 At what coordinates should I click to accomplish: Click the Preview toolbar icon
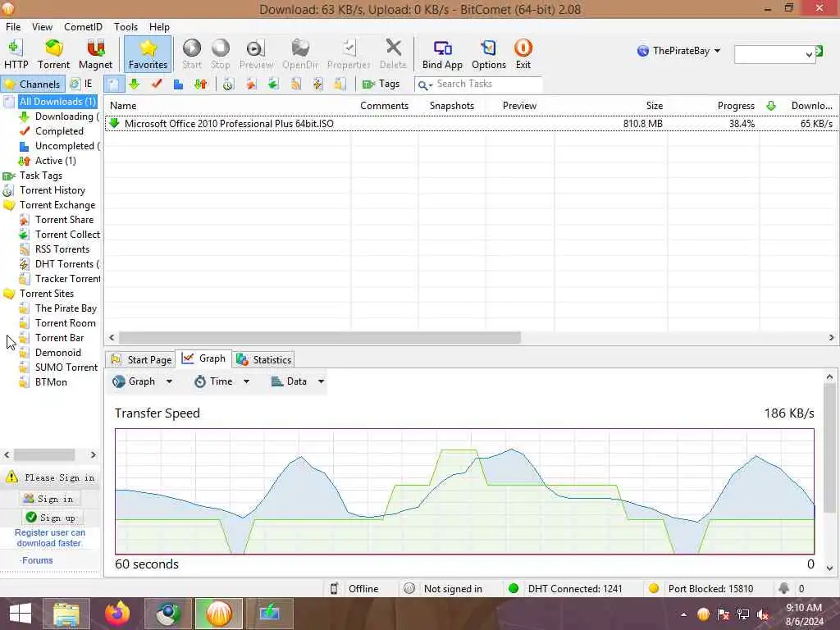256,54
